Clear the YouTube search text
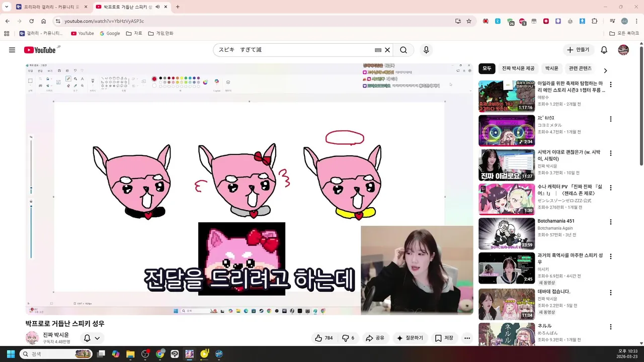644x362 pixels. tap(387, 50)
